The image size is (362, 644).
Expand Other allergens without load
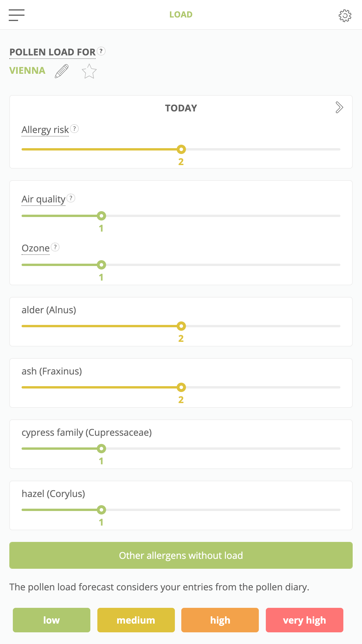181,555
